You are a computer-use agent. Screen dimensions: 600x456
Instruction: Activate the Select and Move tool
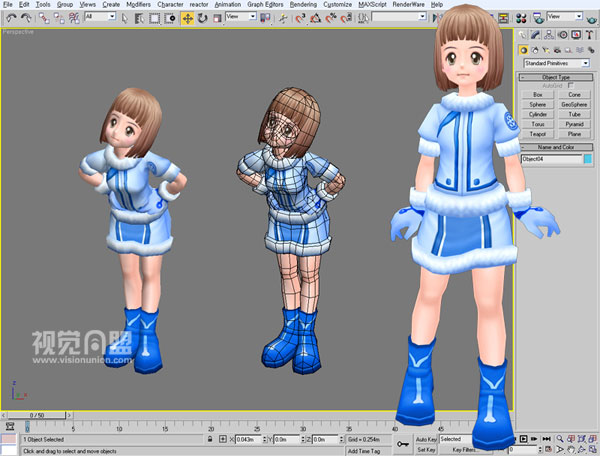(187, 18)
